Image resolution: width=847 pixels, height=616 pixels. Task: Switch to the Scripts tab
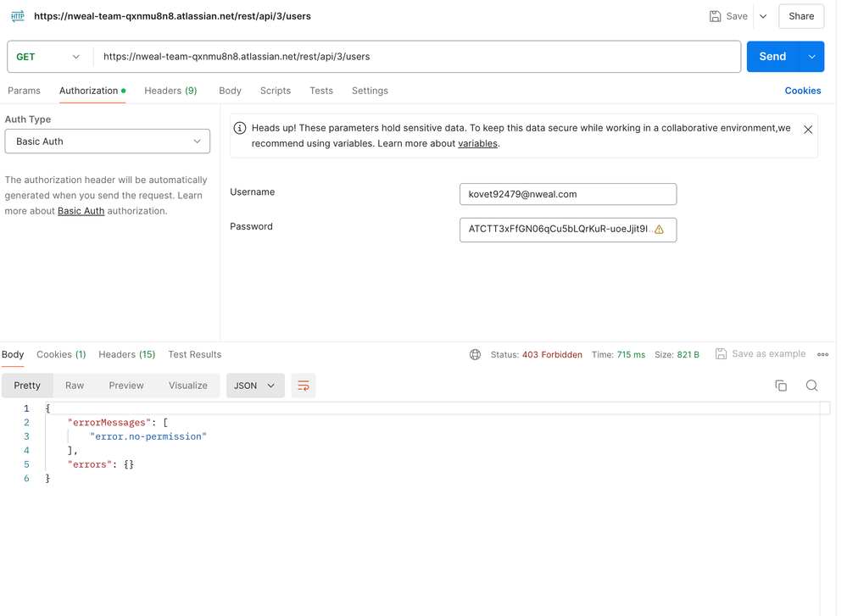(276, 91)
